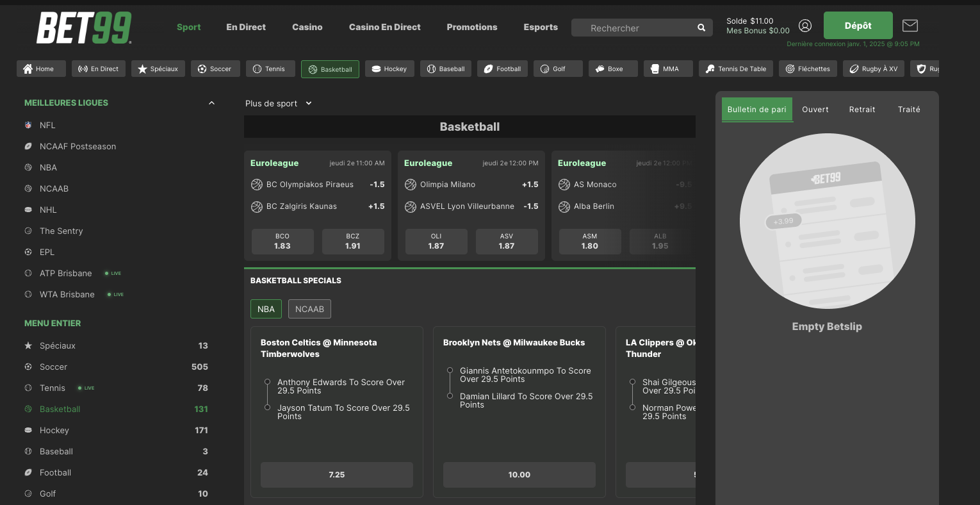Open Casino En Direct navigation item
This screenshot has width=980, height=505.
385,27
